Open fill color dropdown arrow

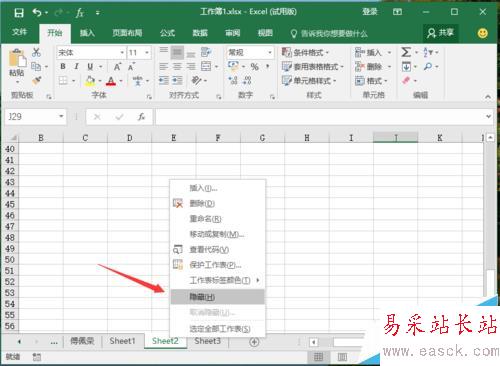(100, 81)
